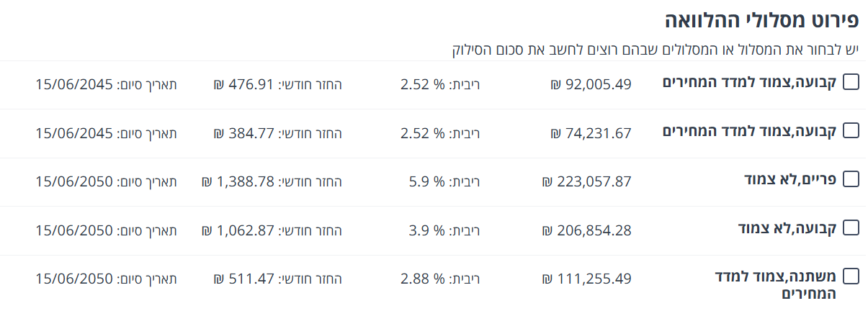
Task: Click the 511.47 ₪ monthly payment
Action: click(244, 279)
